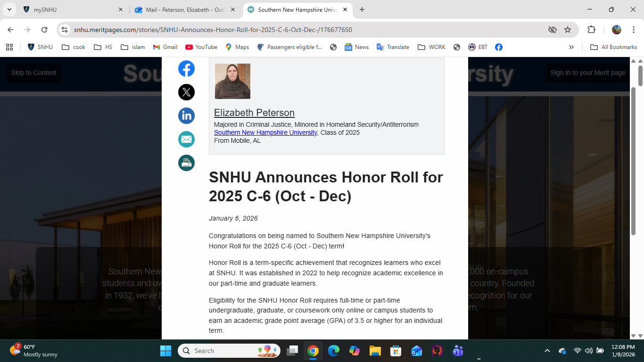Click the January 6, 2026 date text
644x362 pixels.
233,218
